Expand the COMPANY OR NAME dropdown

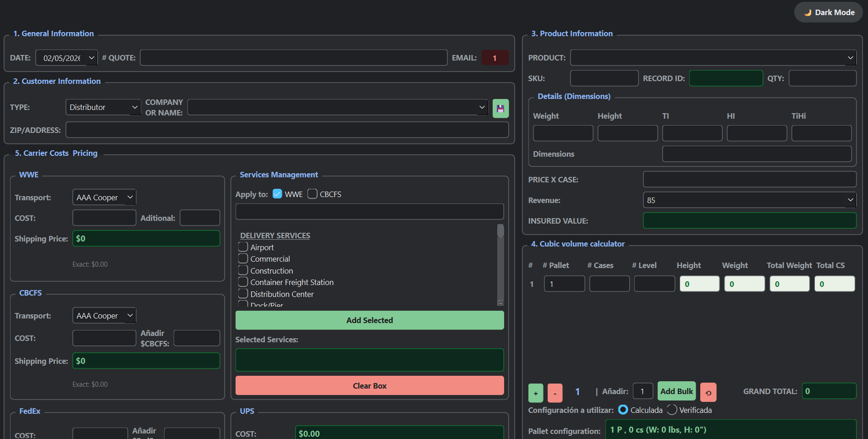[x=482, y=107]
